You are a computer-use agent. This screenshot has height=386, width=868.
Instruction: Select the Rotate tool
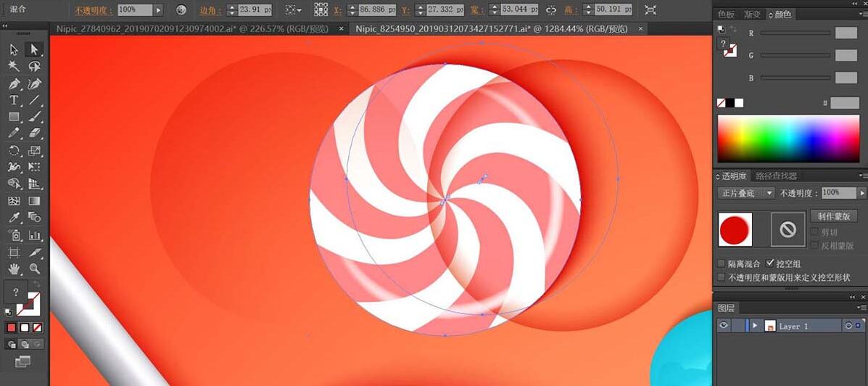click(15, 151)
